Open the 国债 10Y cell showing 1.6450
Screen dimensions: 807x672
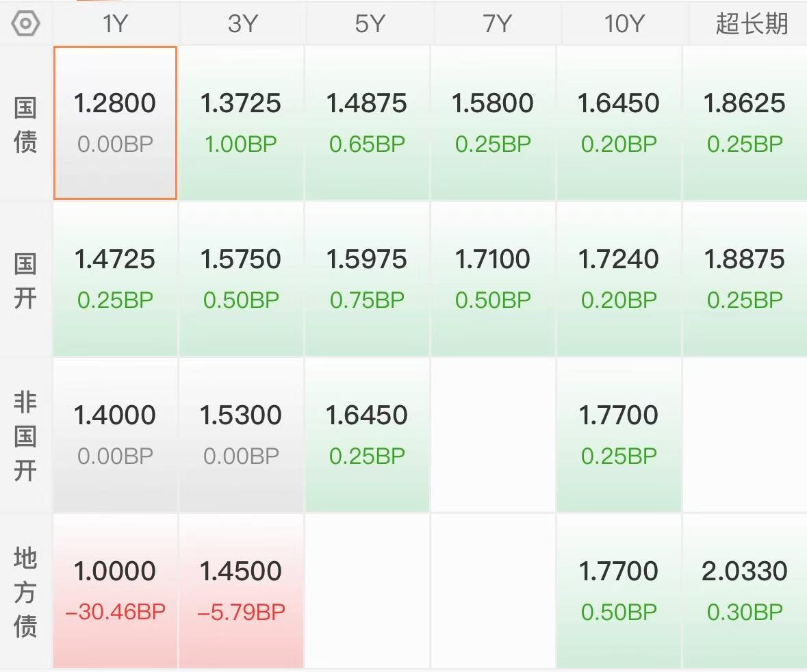point(619,122)
